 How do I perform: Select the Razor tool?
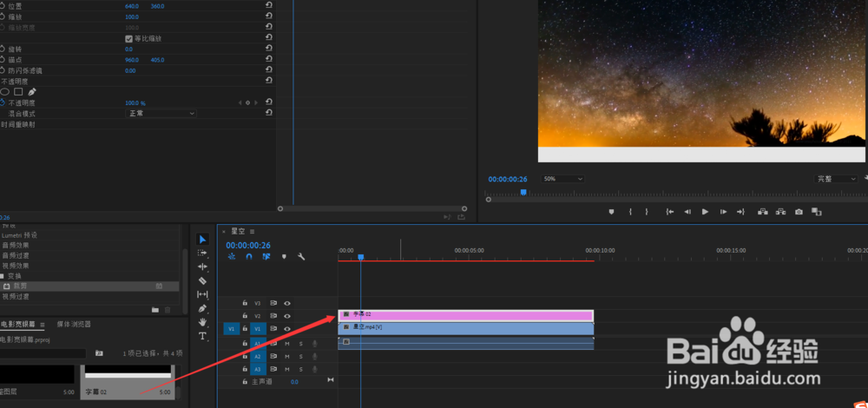click(x=202, y=280)
